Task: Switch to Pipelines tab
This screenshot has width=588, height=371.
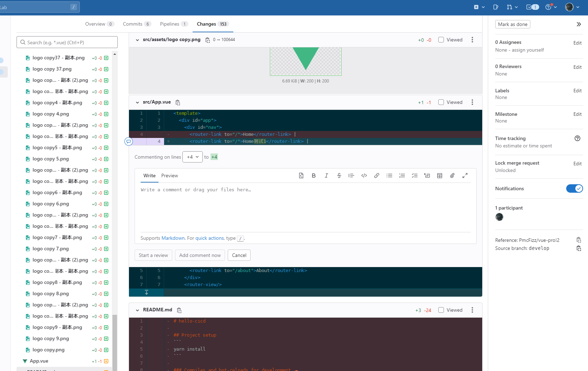Action: pos(174,24)
